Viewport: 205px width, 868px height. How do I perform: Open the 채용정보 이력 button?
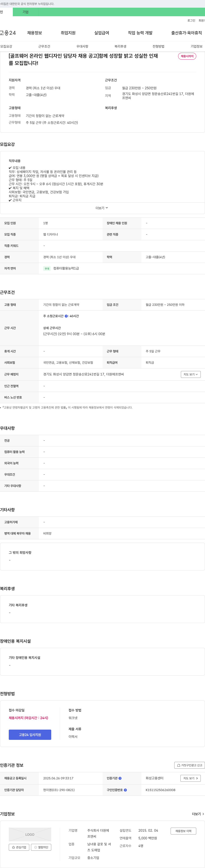coord(183,831)
